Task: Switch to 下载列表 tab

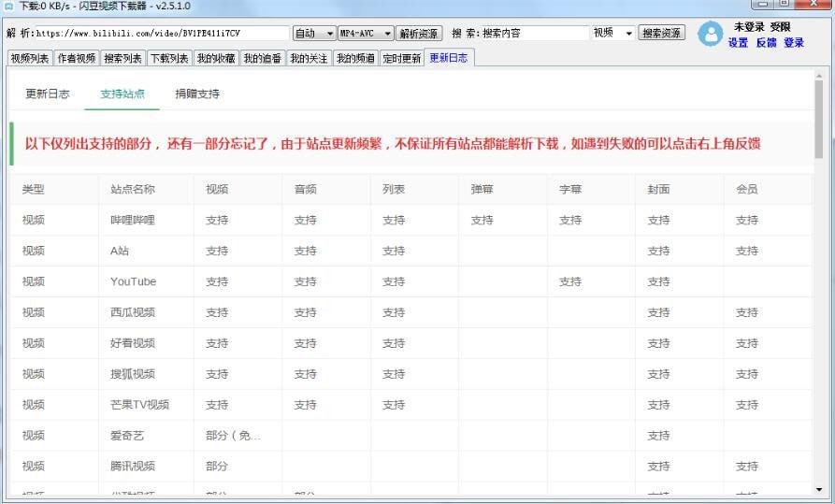Action: tap(169, 58)
